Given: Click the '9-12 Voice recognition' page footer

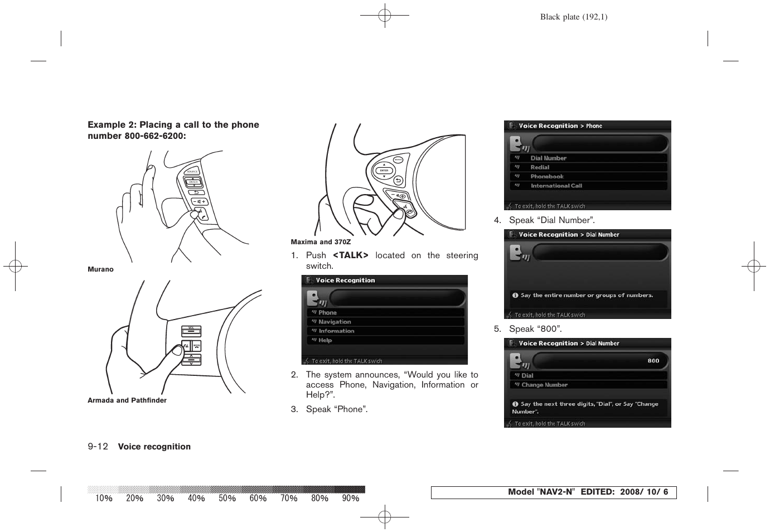Looking at the screenshot, I should 139,447.
